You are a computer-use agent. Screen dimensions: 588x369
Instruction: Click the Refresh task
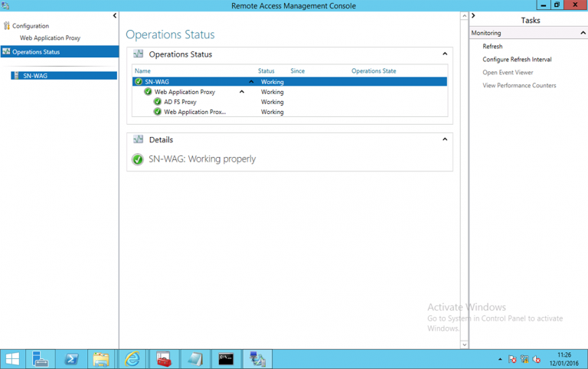pyautogui.click(x=492, y=46)
